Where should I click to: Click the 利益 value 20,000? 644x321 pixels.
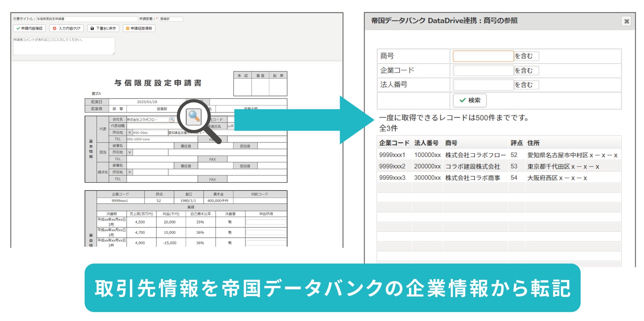click(x=169, y=222)
